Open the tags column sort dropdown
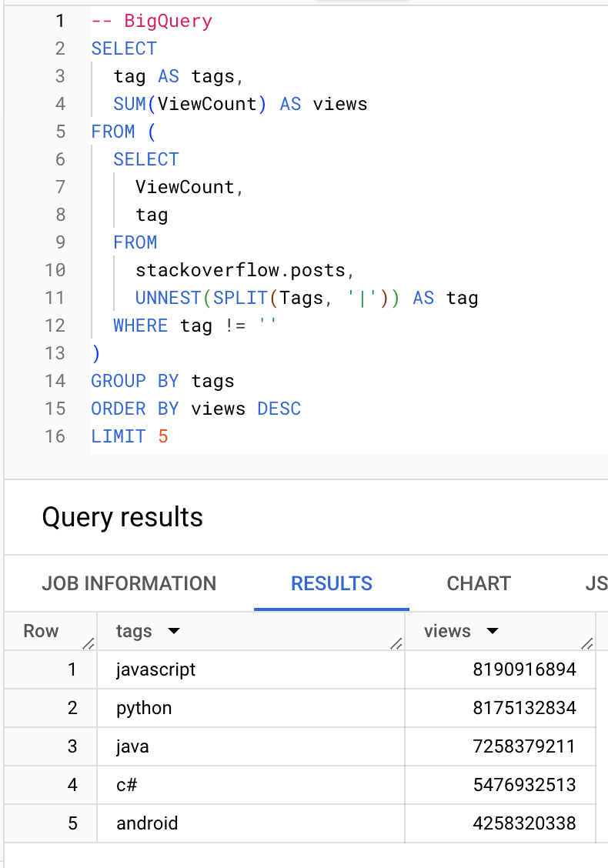608x868 pixels. click(172, 631)
